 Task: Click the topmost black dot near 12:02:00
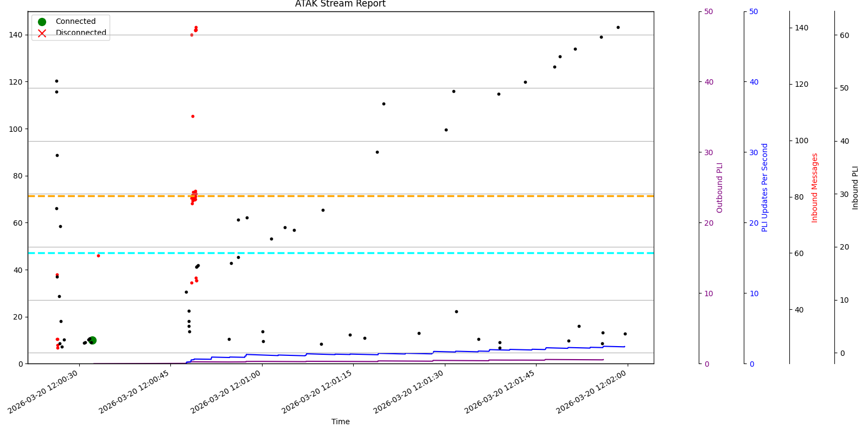pos(618,27)
